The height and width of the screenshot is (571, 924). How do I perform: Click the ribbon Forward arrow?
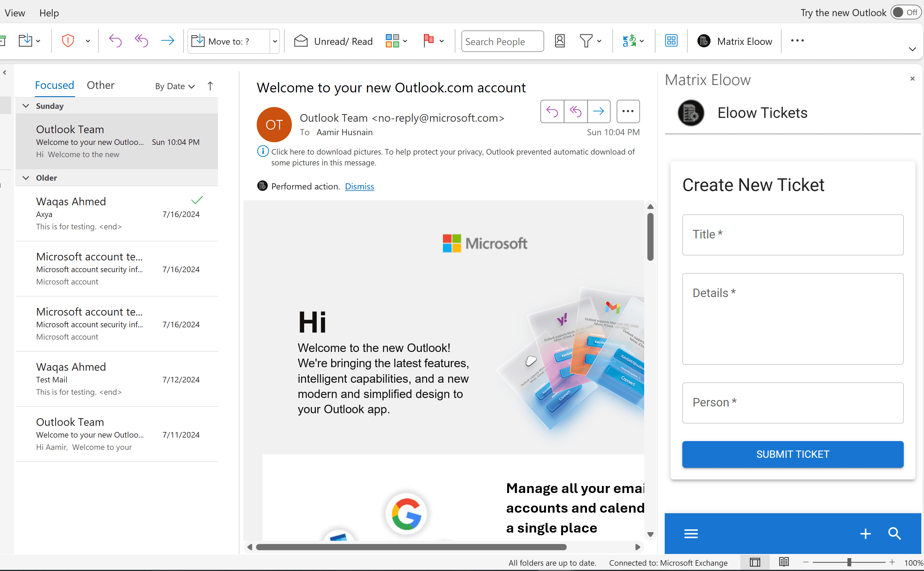pyautogui.click(x=167, y=41)
